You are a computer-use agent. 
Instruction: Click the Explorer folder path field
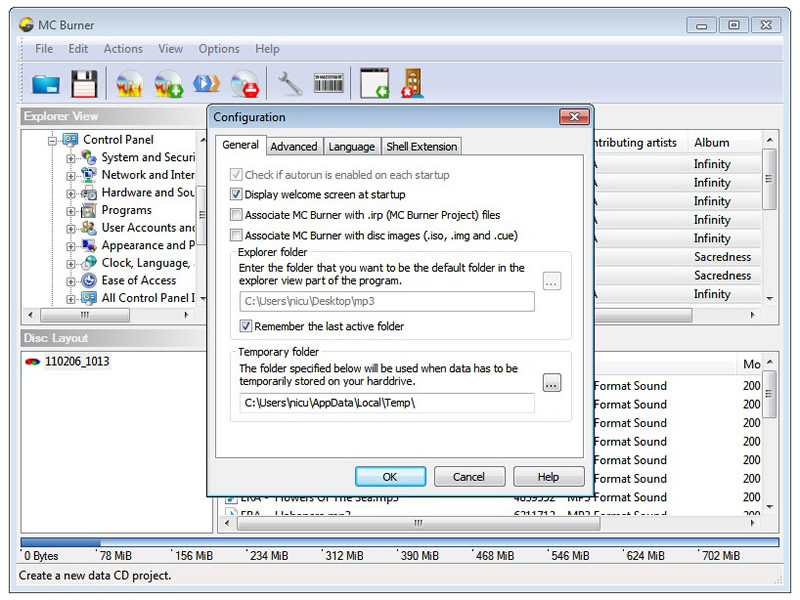[387, 302]
